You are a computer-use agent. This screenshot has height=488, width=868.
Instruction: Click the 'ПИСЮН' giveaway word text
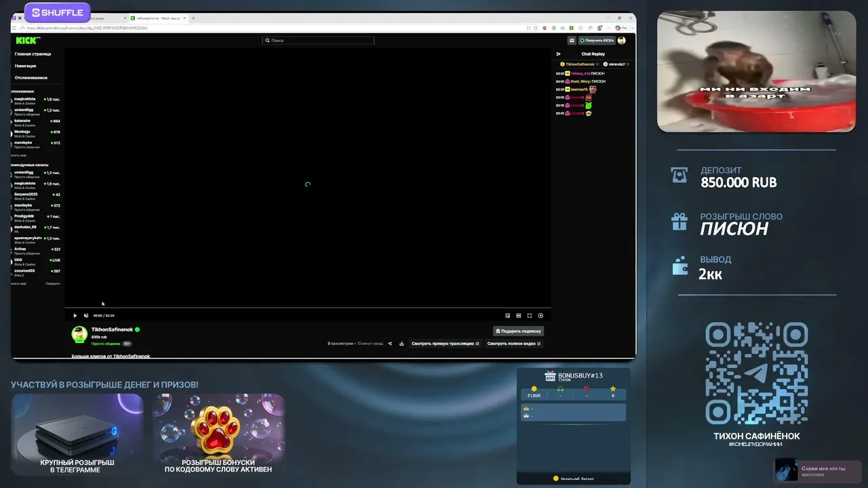(734, 229)
